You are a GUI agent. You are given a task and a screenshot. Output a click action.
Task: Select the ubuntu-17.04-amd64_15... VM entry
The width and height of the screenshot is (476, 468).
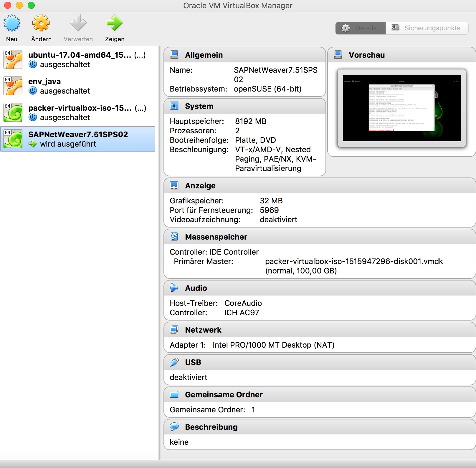click(78, 59)
